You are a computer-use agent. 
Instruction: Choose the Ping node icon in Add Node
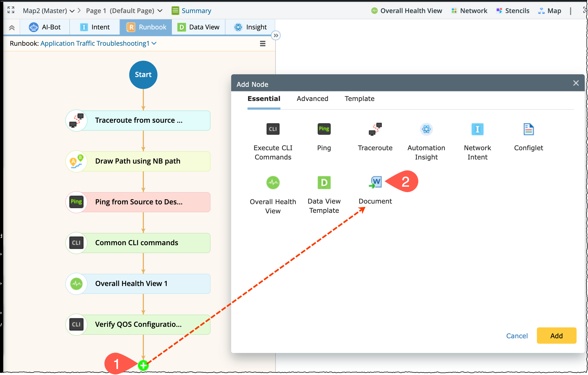click(x=324, y=129)
